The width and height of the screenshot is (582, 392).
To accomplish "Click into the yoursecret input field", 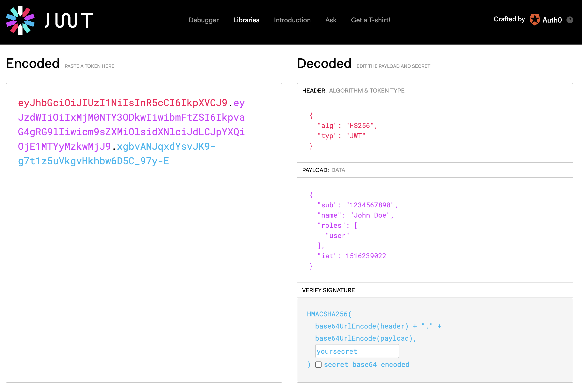I will pos(356,351).
